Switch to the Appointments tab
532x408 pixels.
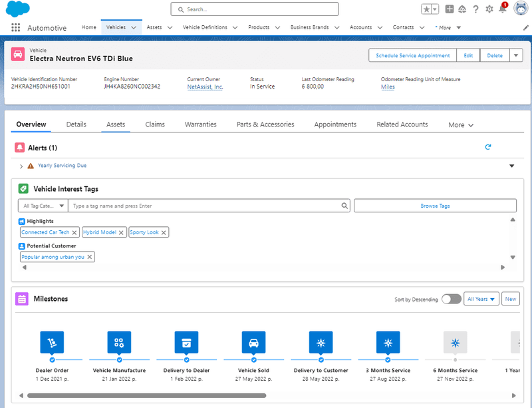click(x=335, y=124)
